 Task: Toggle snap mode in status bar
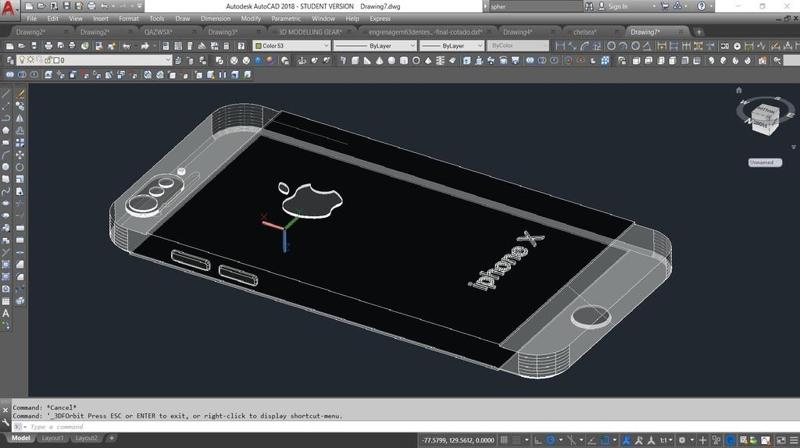(516, 440)
